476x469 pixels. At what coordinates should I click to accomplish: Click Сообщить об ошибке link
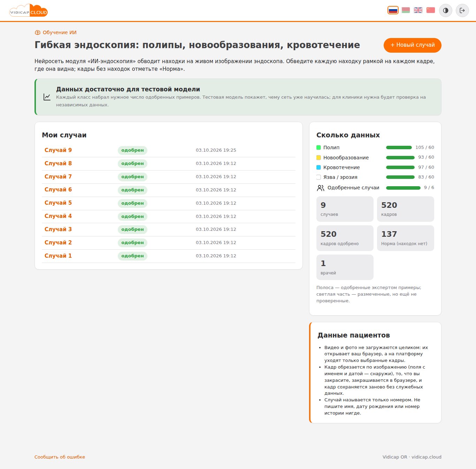[x=60, y=457]
